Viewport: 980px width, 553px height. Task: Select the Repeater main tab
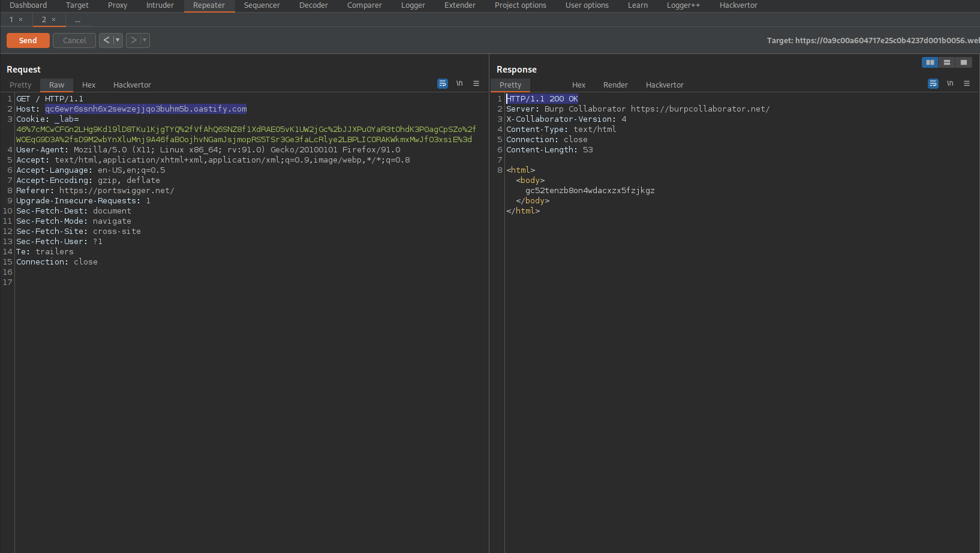pyautogui.click(x=209, y=5)
